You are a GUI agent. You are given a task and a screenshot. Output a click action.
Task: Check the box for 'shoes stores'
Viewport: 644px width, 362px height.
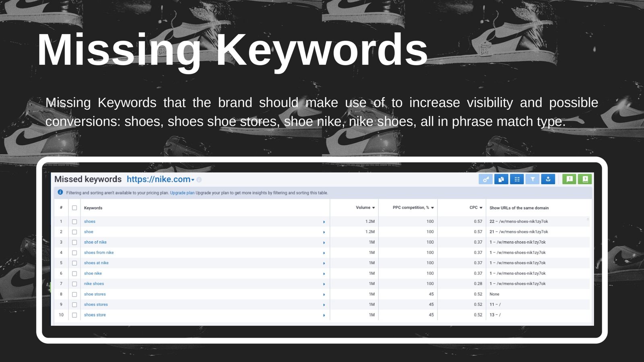[74, 305]
